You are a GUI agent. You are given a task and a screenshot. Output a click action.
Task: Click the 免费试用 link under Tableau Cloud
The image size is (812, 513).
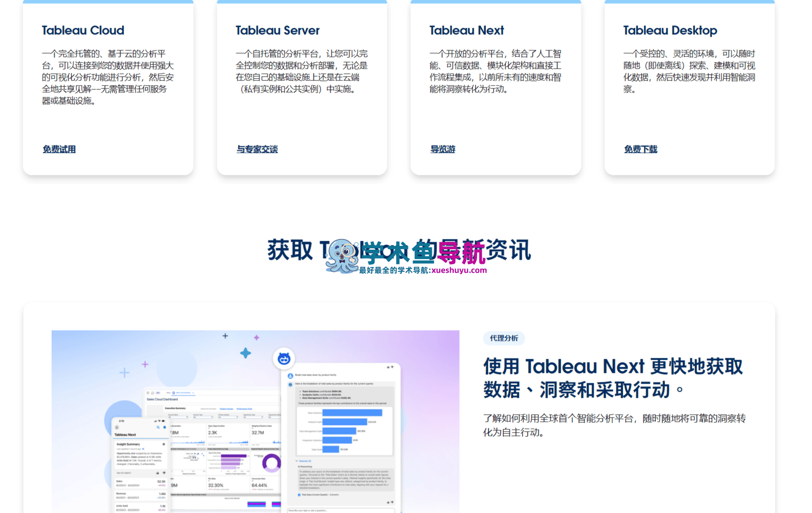[x=59, y=149]
